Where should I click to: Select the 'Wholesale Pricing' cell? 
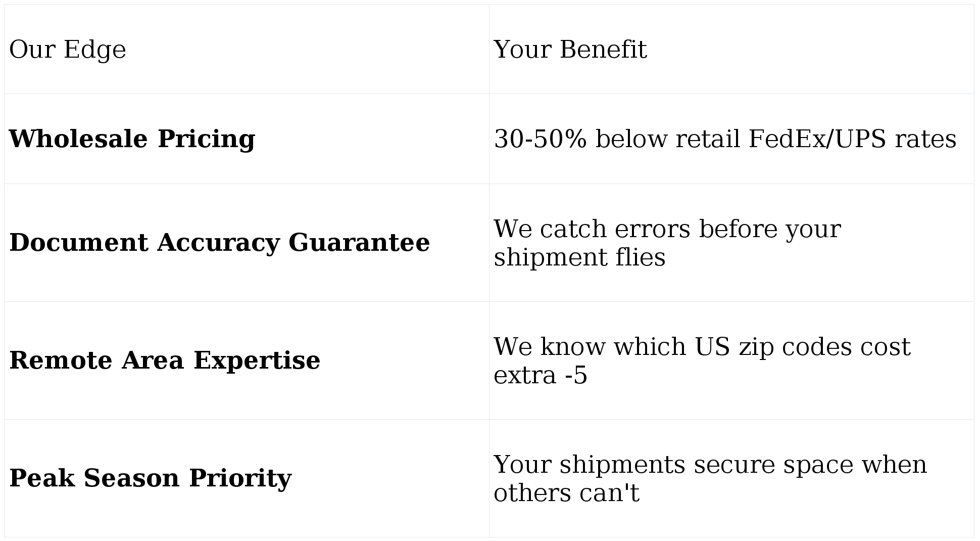coord(132,139)
